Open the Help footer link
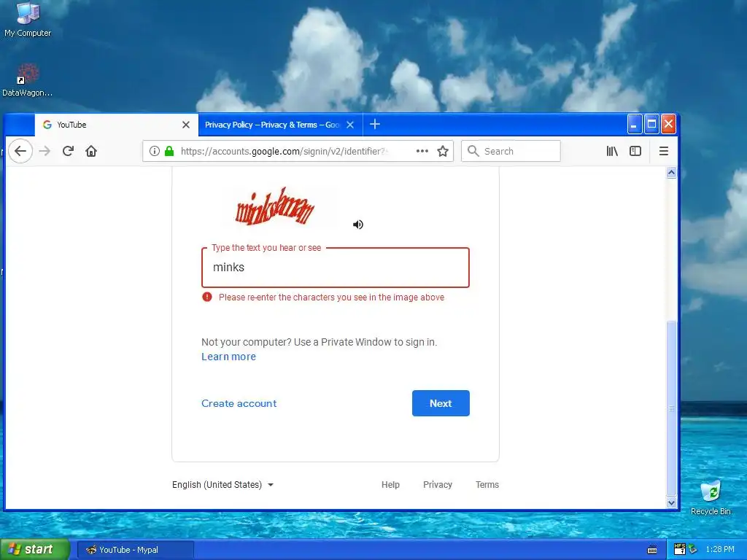The height and width of the screenshot is (560, 747). point(390,485)
